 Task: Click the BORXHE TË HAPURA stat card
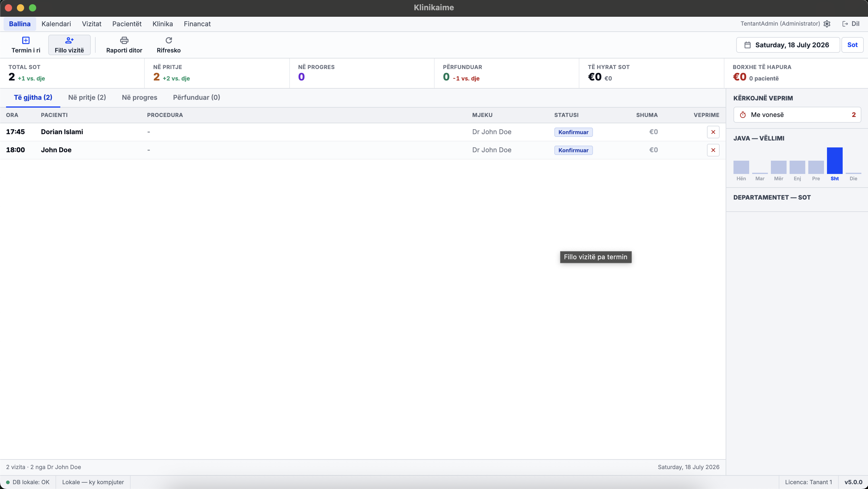click(x=796, y=74)
